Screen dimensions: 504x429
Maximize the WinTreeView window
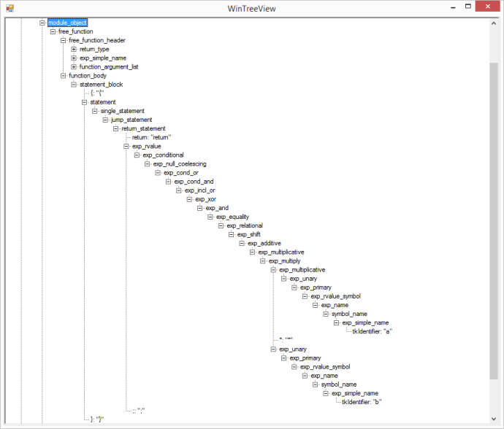coord(462,7)
